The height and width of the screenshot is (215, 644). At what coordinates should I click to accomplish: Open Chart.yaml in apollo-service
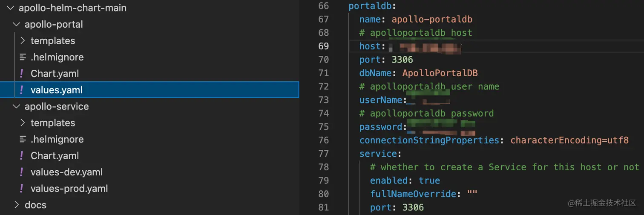pyautogui.click(x=55, y=156)
